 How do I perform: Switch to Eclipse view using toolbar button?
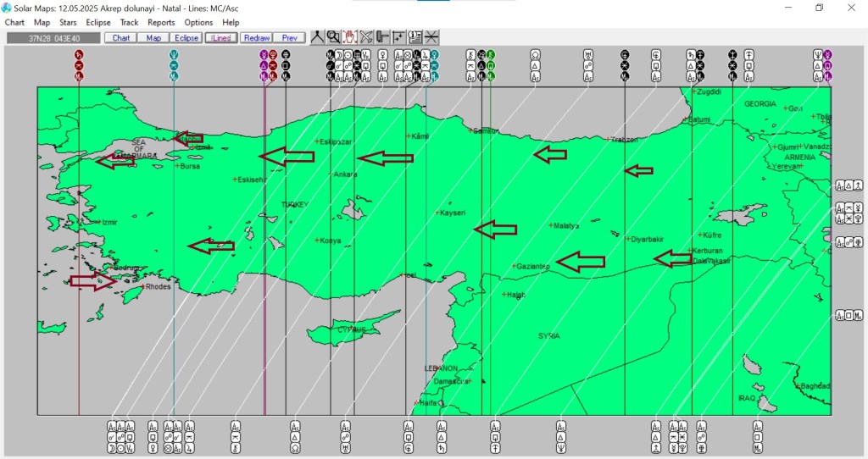(186, 38)
